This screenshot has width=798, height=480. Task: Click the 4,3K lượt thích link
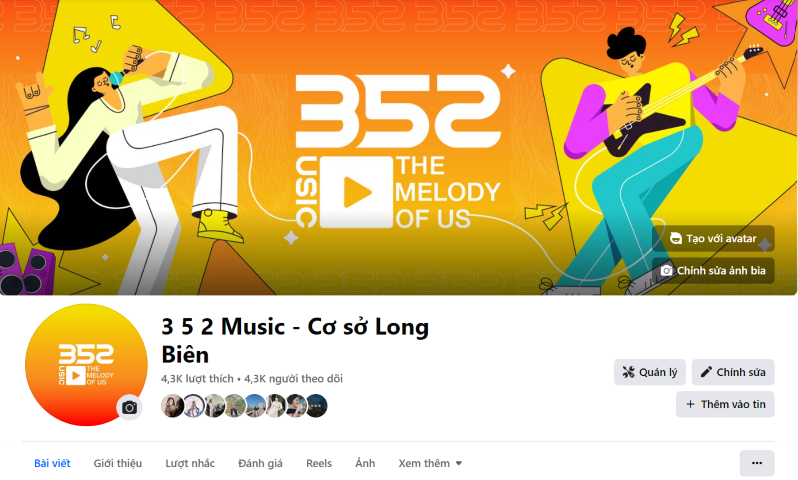click(x=197, y=379)
